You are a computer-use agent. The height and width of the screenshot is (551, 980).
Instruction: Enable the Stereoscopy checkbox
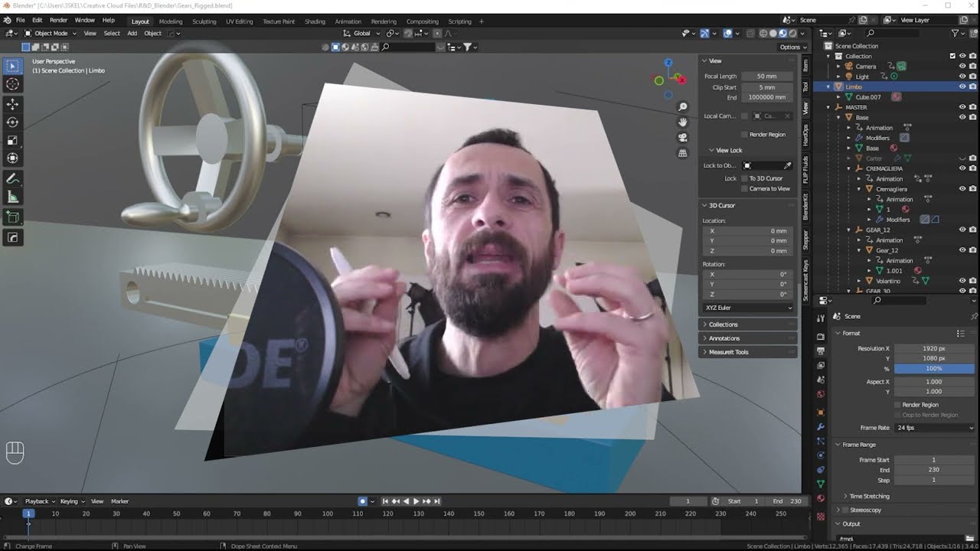point(844,510)
